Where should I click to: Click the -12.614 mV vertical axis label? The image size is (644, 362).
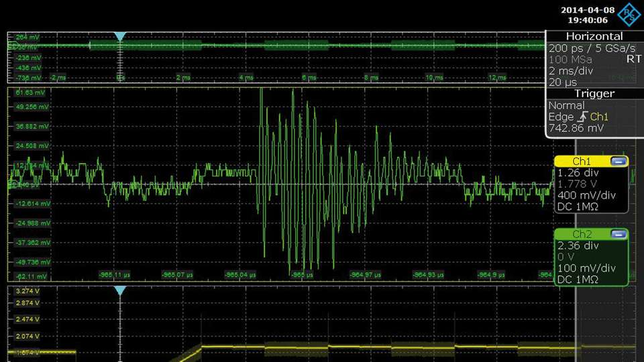[32, 204]
